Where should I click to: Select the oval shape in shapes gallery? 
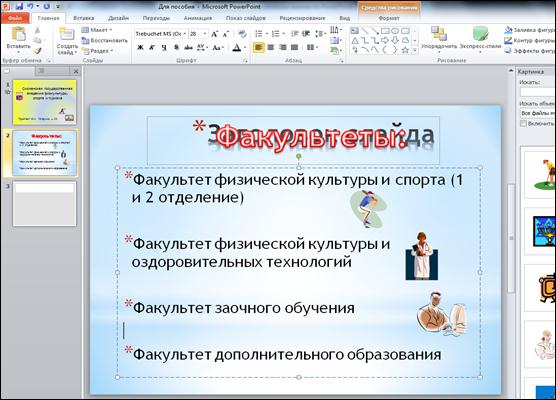click(395, 31)
